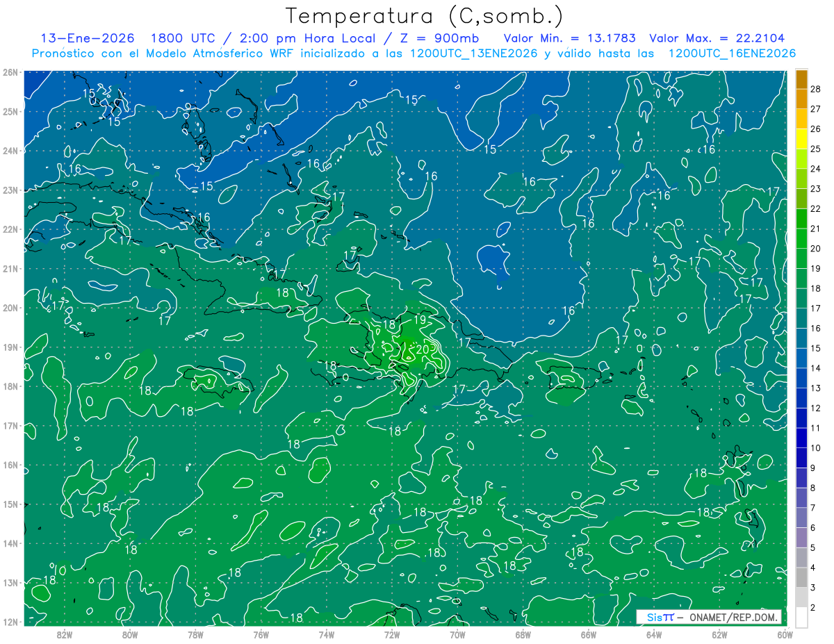This screenshot has width=834, height=644.
Task: Click the 16N latitude axis label
Action: pyautogui.click(x=10, y=465)
